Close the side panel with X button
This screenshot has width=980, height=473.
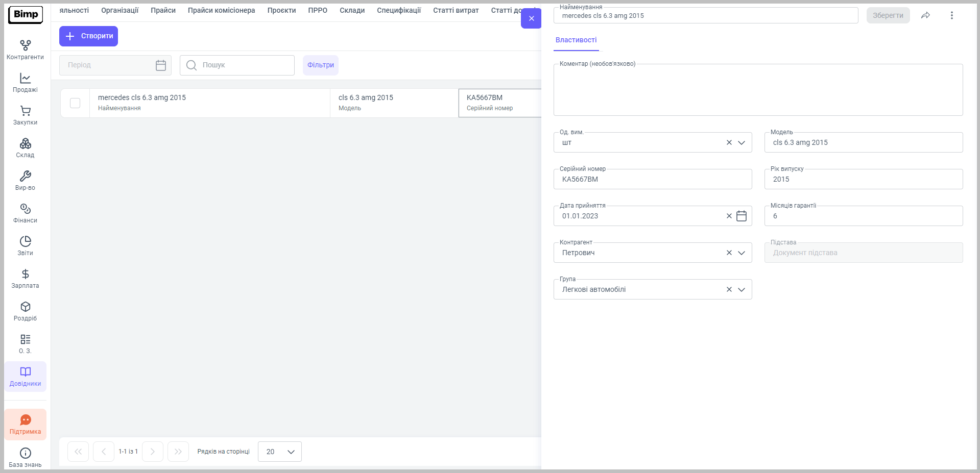(531, 18)
